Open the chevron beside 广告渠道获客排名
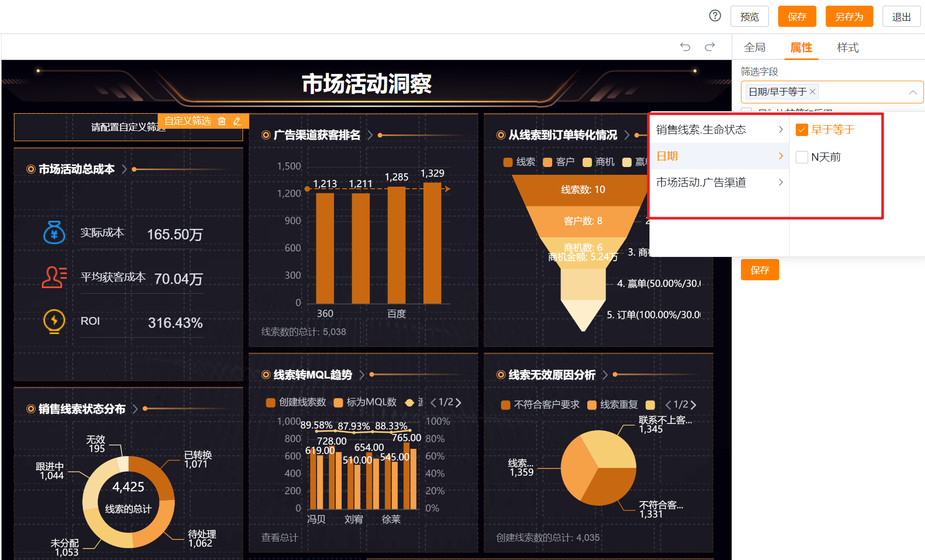The height and width of the screenshot is (560, 925). [370, 135]
